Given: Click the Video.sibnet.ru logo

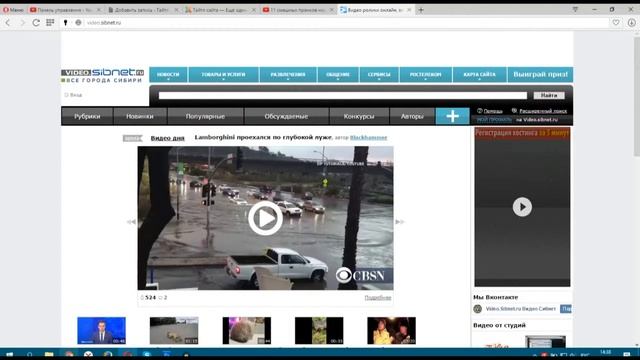Looking at the screenshot, I should coord(102,76).
